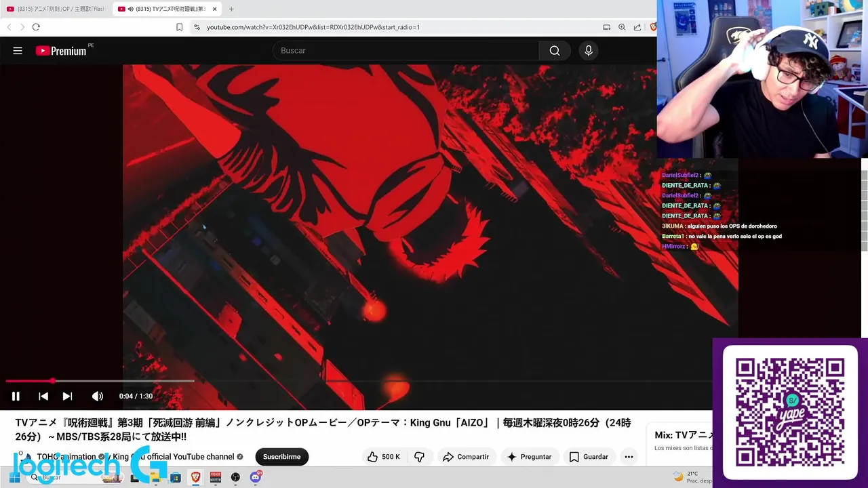The image size is (868, 488).
Task: Open the Windows Start menu
Action: coord(14,477)
